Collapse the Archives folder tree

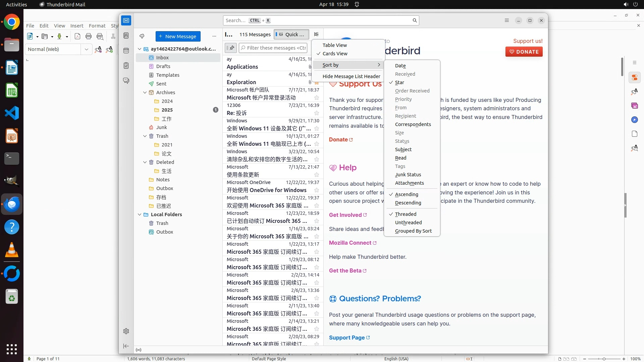click(145, 93)
